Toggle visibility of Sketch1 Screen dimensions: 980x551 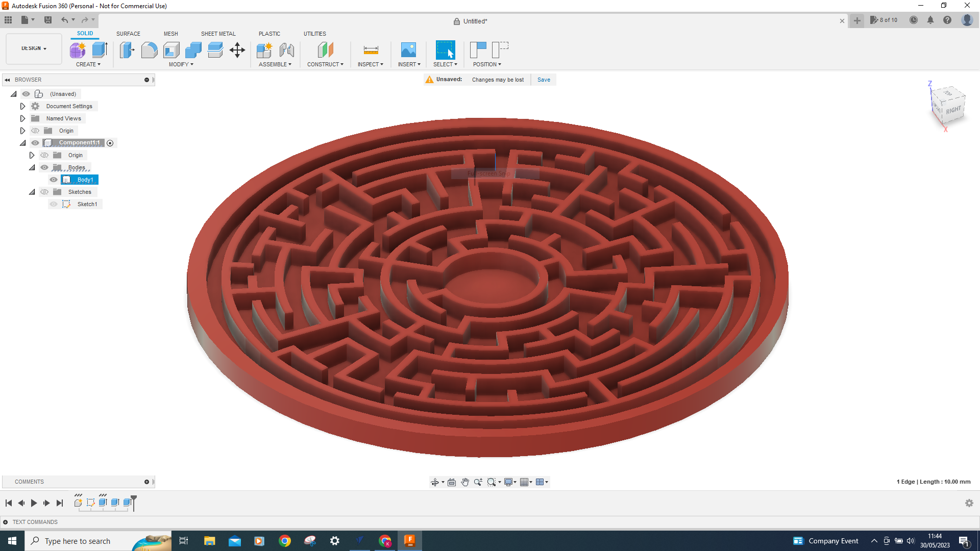tap(53, 204)
